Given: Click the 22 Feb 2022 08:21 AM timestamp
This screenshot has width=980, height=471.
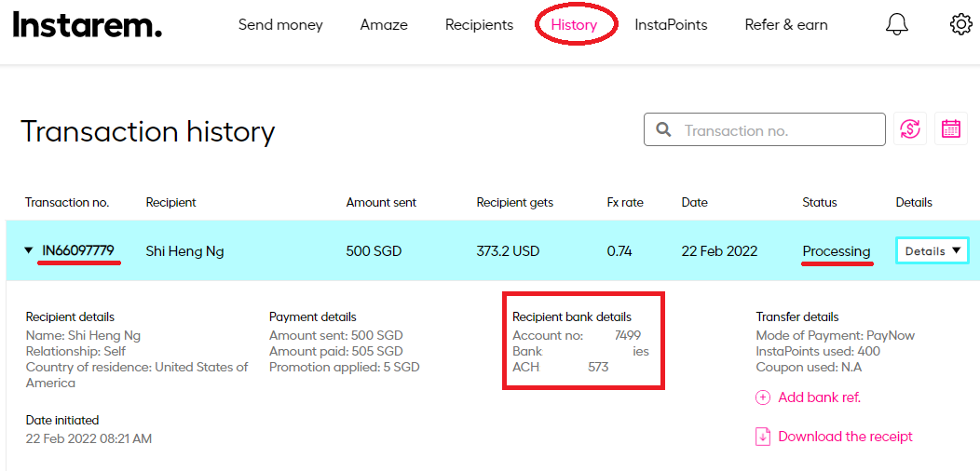Looking at the screenshot, I should 88,438.
